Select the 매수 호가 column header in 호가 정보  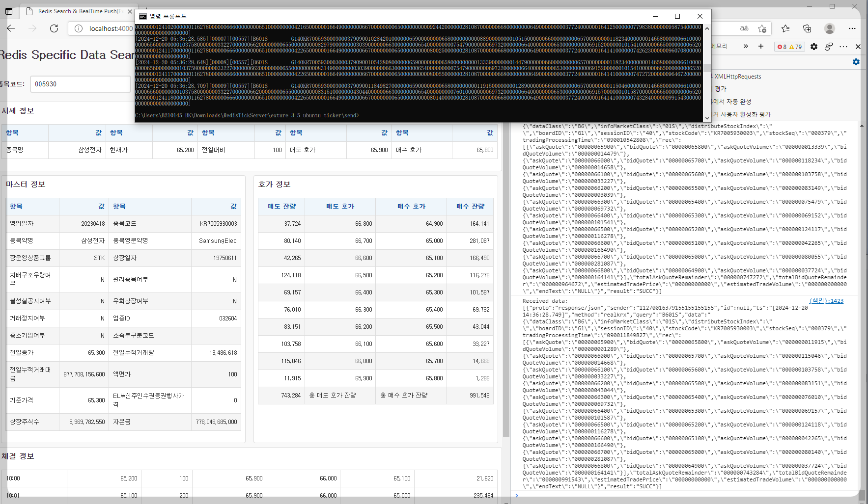pyautogui.click(x=411, y=206)
